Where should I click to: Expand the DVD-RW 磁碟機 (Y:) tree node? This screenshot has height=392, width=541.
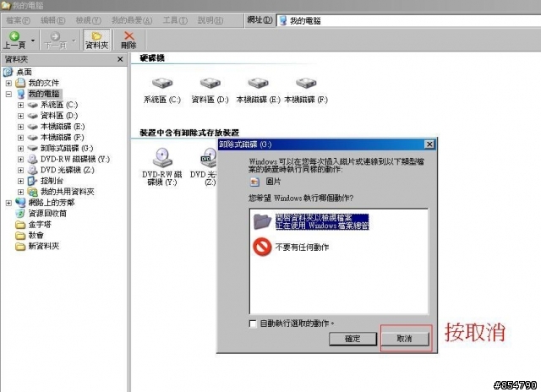click(20, 160)
